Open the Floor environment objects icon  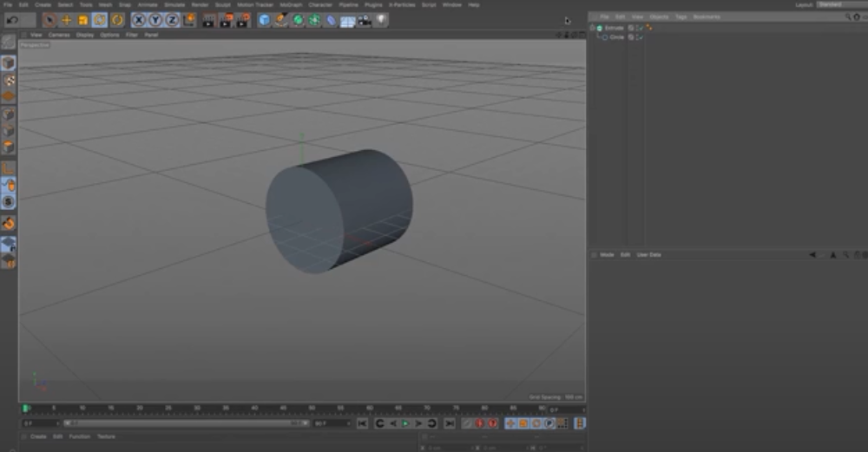tap(348, 21)
